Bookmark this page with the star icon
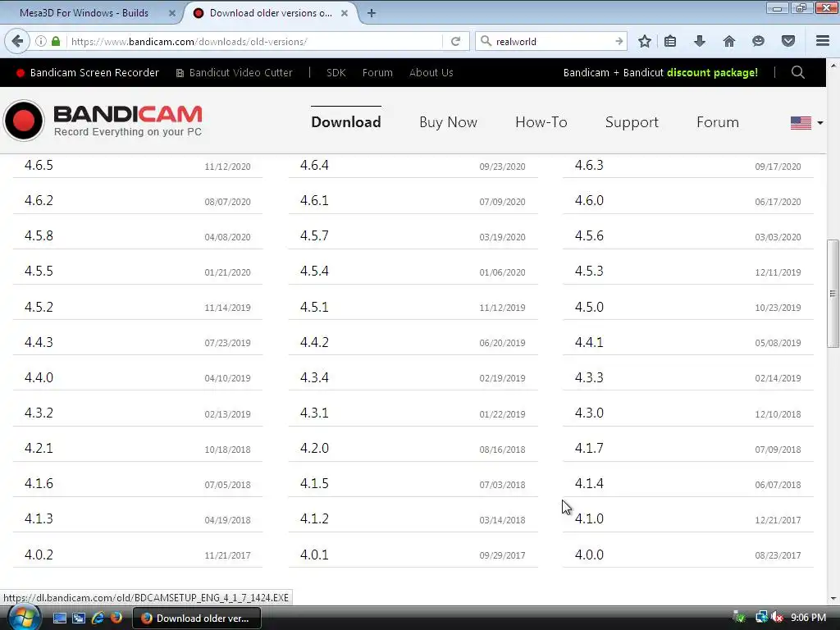 [x=645, y=41]
